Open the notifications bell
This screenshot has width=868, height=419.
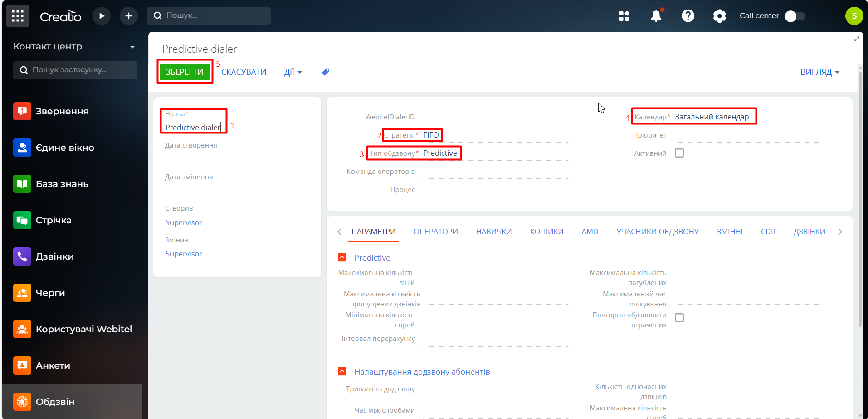tap(656, 16)
